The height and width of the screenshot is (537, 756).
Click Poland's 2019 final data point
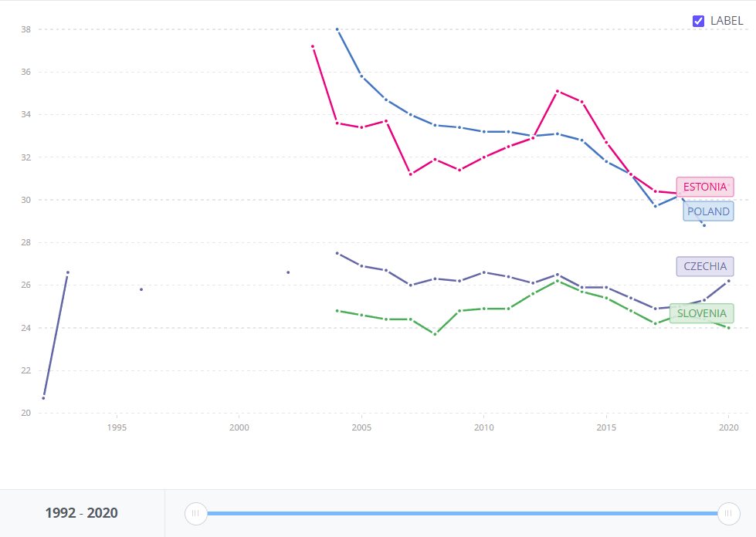(x=704, y=225)
